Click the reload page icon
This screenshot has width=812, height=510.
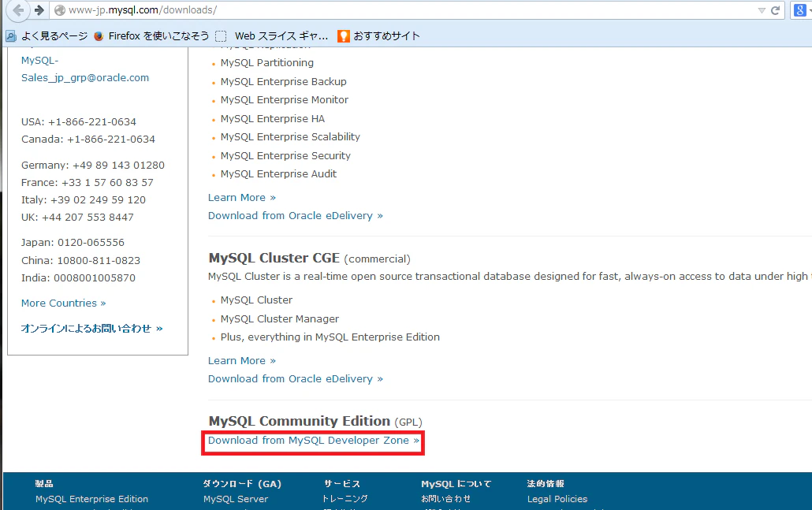point(775,10)
